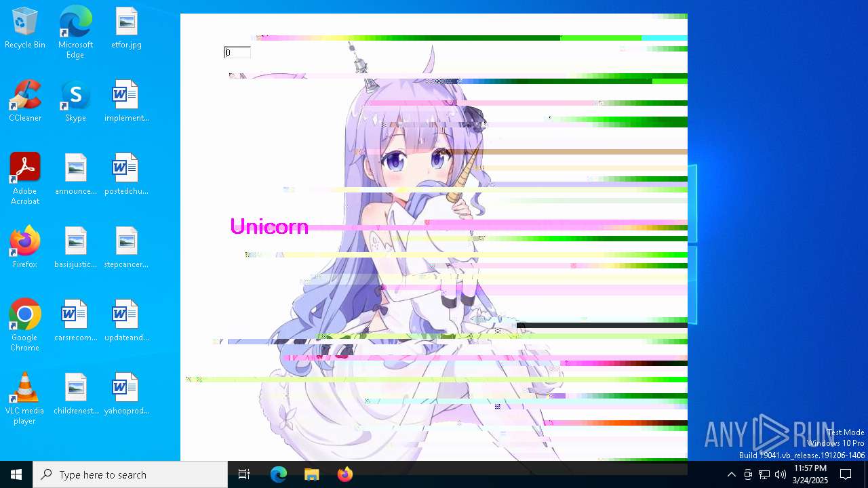Viewport: 868px width, 488px height.
Task: Select the basisjustic... image file
Action: tap(75, 248)
